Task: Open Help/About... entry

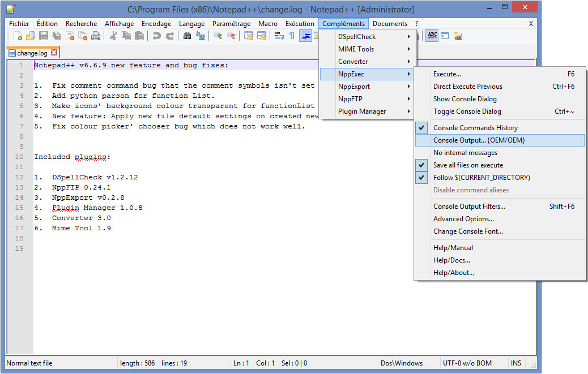Action: coord(500,273)
